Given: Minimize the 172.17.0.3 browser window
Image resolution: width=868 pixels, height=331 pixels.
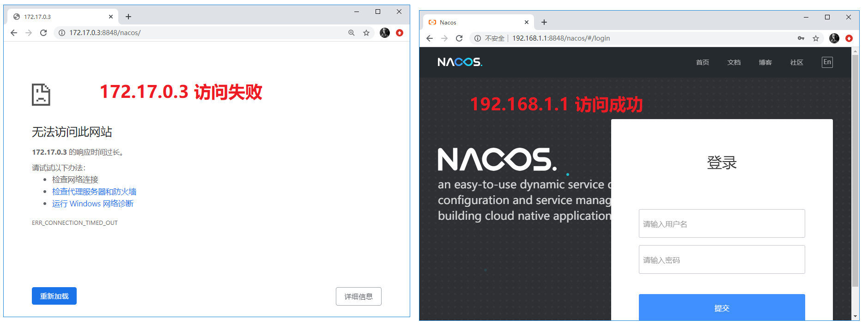Looking at the screenshot, I should point(357,12).
